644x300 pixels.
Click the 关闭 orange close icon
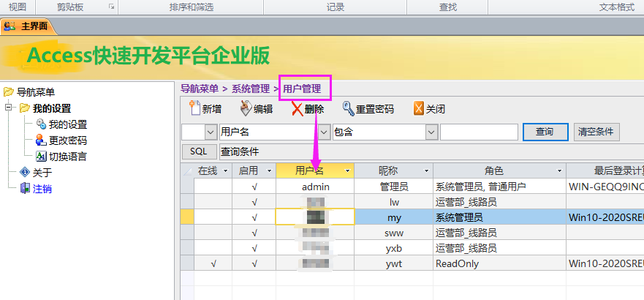coord(419,109)
